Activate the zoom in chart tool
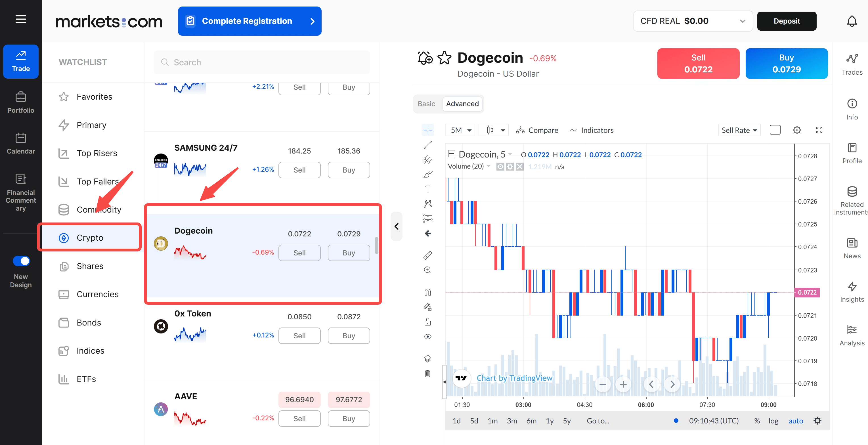Screen dimensions: 868x445 pos(427,270)
